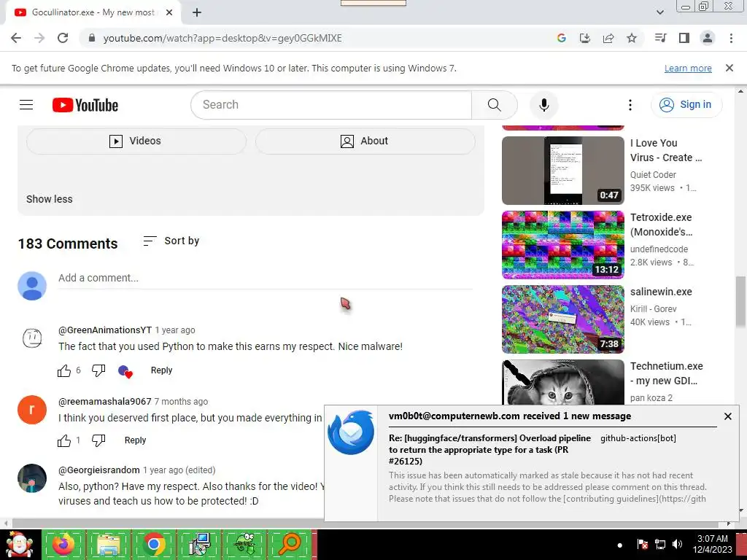Open Thunderbird notification message subject

tap(489, 449)
